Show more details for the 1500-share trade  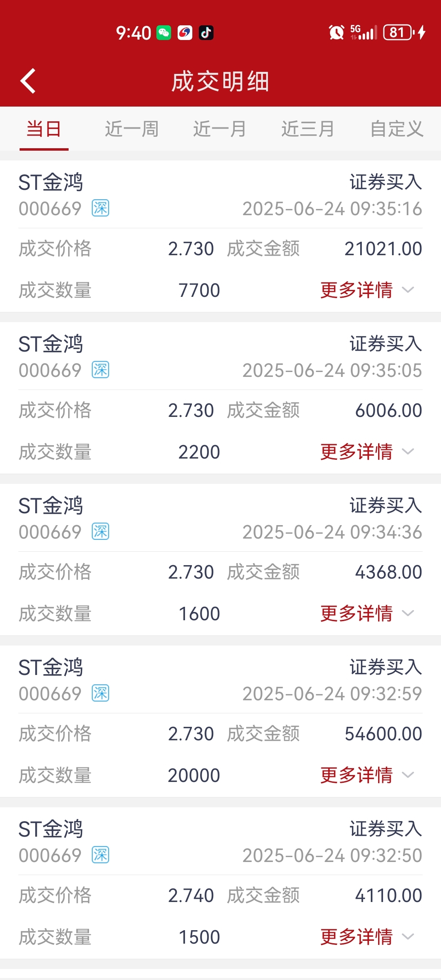click(367, 937)
